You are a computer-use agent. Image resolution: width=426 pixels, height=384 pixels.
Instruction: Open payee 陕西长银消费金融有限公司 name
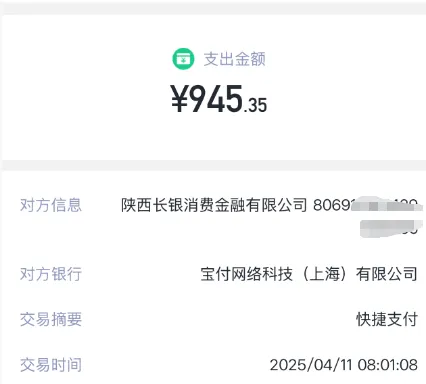coord(214,205)
